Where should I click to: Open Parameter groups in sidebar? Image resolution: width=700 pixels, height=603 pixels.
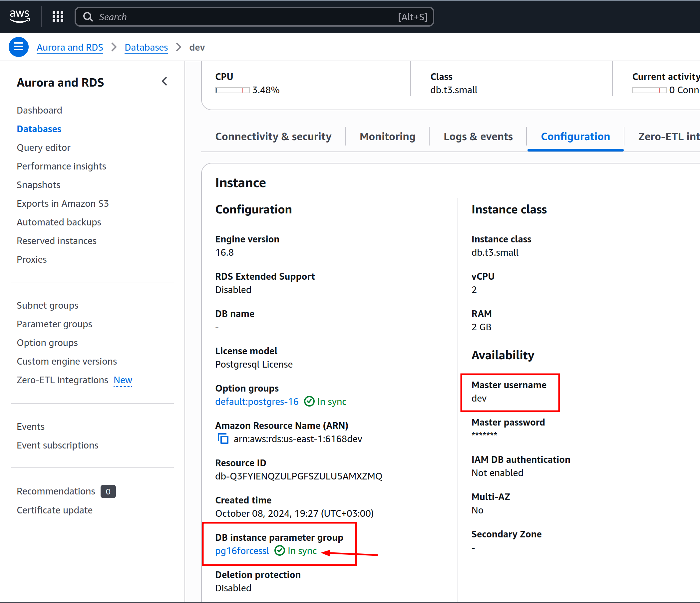pos(55,324)
